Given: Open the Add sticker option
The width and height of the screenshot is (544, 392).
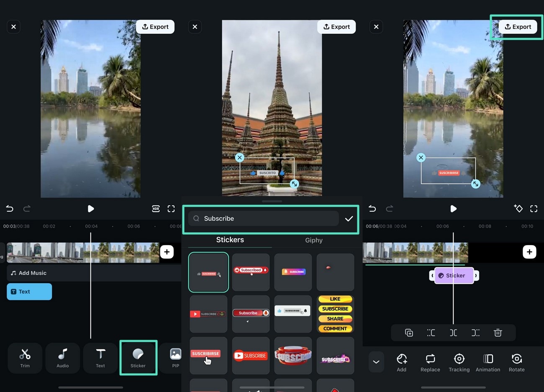Looking at the screenshot, I should coord(402,363).
